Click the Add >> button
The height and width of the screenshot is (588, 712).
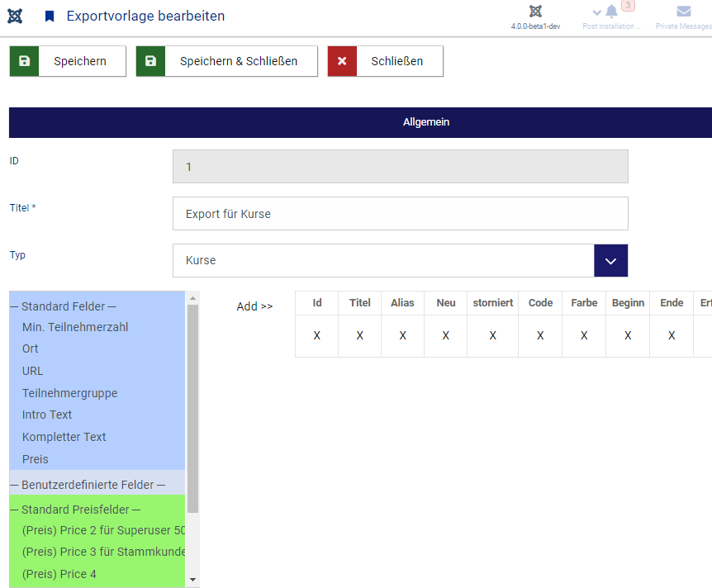254,306
